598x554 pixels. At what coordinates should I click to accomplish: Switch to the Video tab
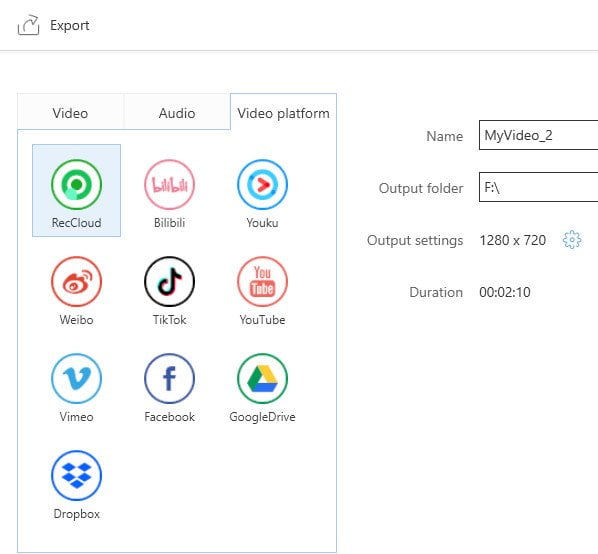coord(70,113)
